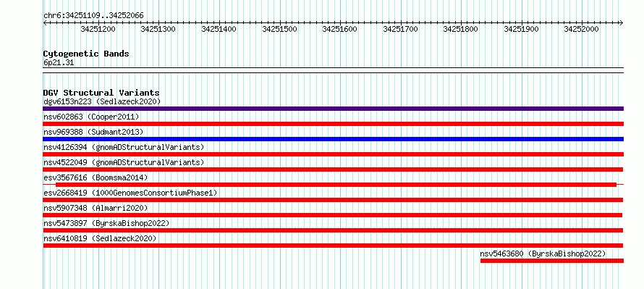Click the dgv6153n223 (Sedlazeck2020) label
This screenshot has width=644, height=289.
click(102, 101)
